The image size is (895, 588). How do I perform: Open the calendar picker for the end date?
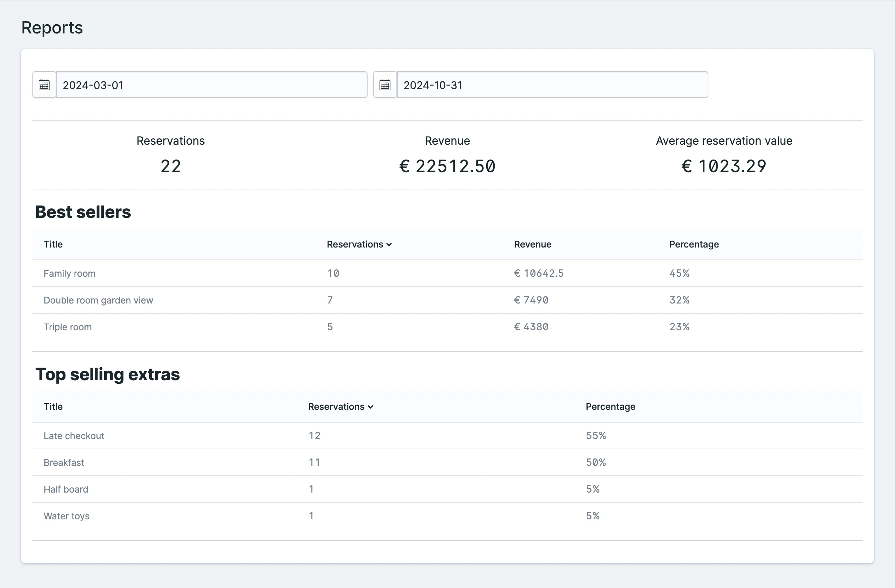tap(384, 85)
